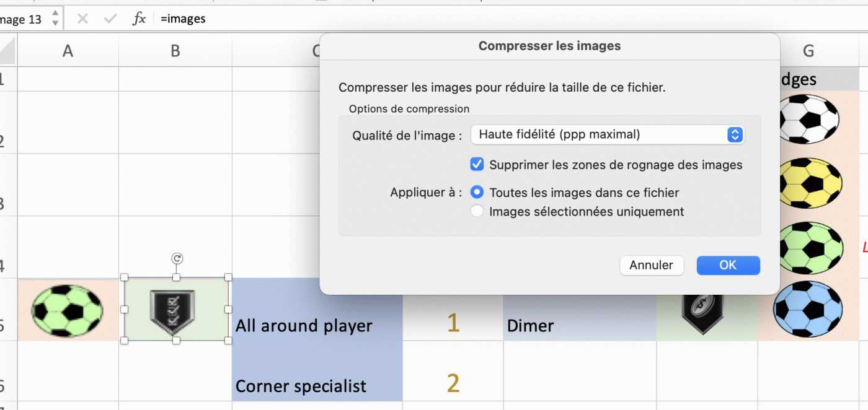Open the Qualité de l'image dropdown
This screenshot has width=868, height=410.
click(608, 134)
